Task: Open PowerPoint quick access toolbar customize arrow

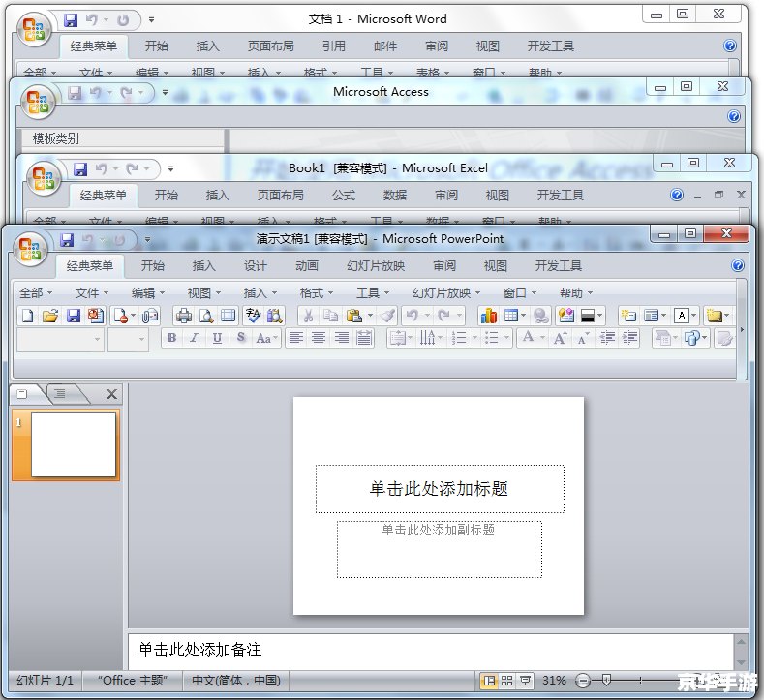Action: click(147, 240)
